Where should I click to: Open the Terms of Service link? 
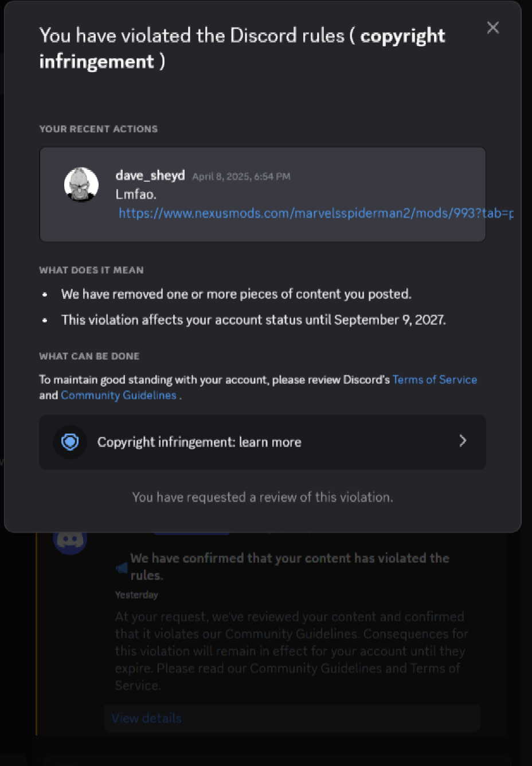pyautogui.click(x=435, y=380)
